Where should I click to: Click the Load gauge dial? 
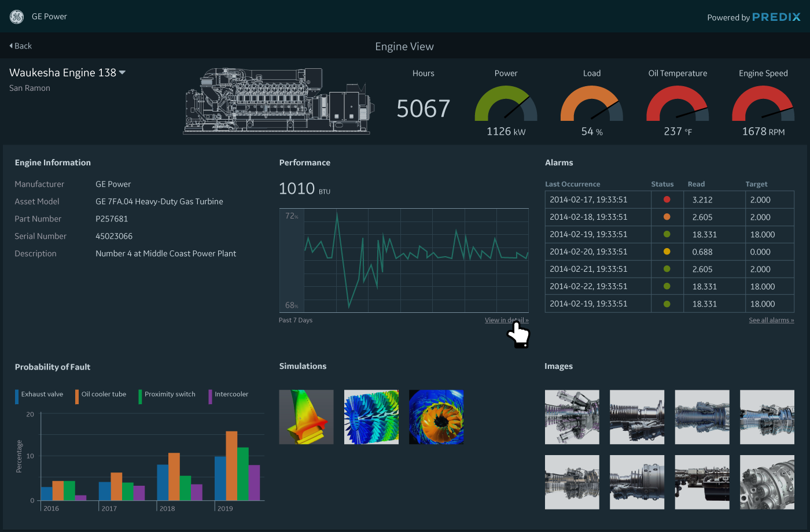coord(592,104)
